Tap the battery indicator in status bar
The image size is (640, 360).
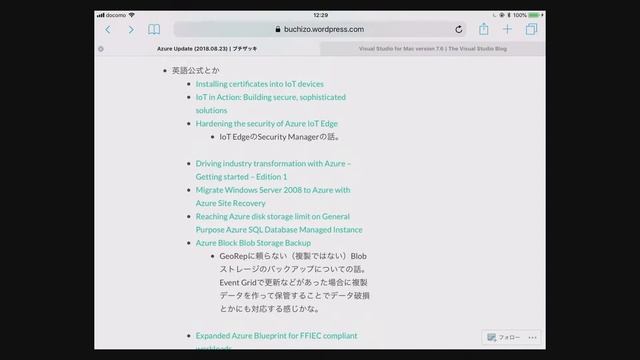(x=533, y=15)
